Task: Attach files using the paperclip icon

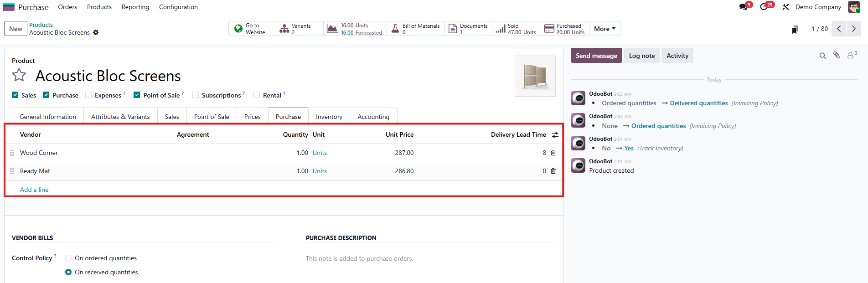Action: coord(837,55)
